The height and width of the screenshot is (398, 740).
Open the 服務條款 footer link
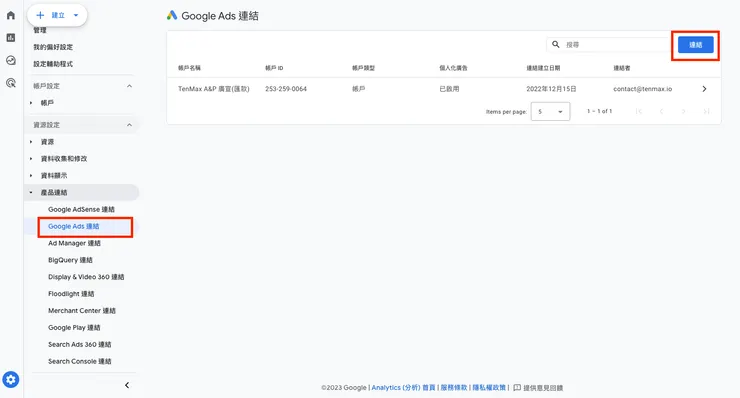click(454, 388)
